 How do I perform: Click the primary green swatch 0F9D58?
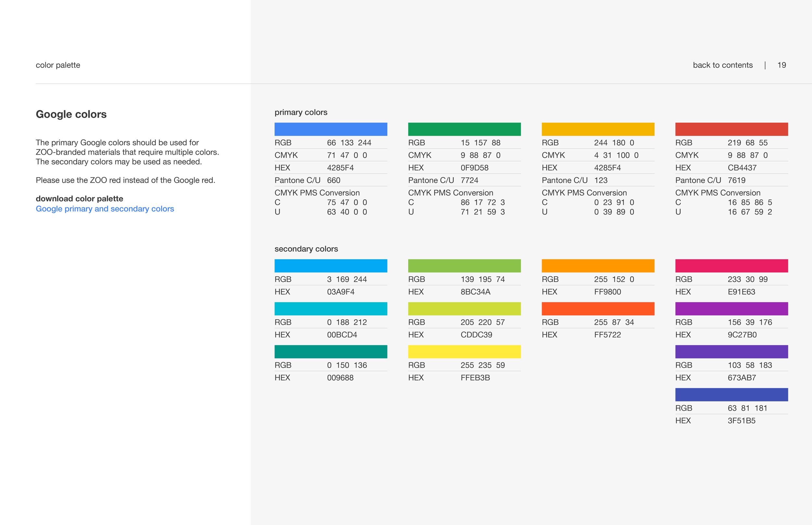464,129
